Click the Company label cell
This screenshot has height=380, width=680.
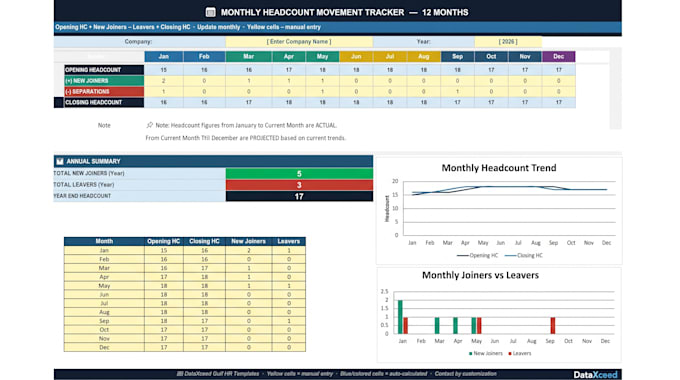(139, 42)
